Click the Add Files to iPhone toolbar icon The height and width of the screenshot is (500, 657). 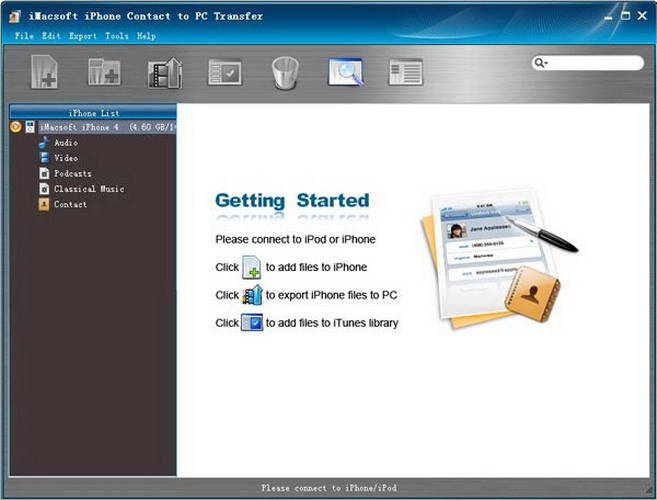(44, 72)
